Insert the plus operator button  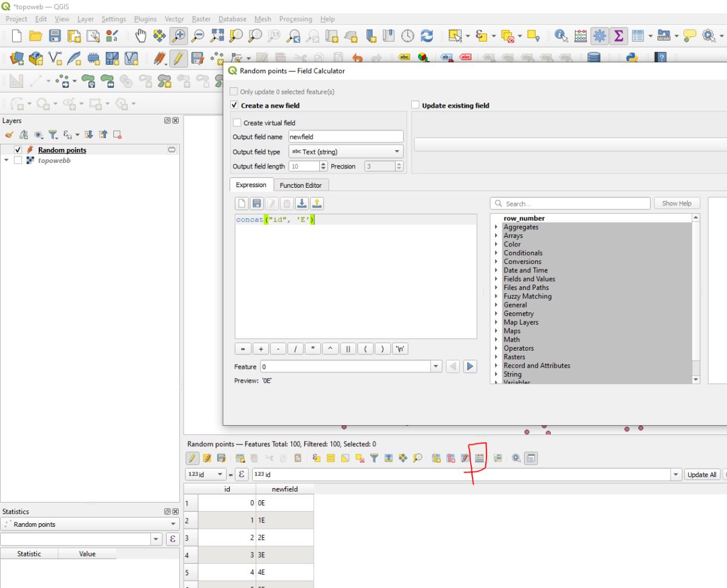pos(261,349)
